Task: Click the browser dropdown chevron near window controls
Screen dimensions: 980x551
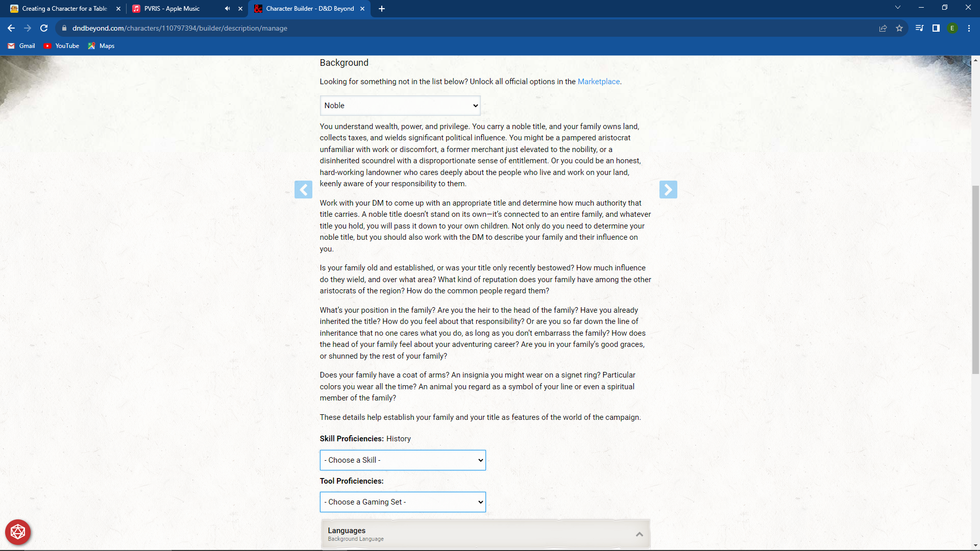Action: 897,7
